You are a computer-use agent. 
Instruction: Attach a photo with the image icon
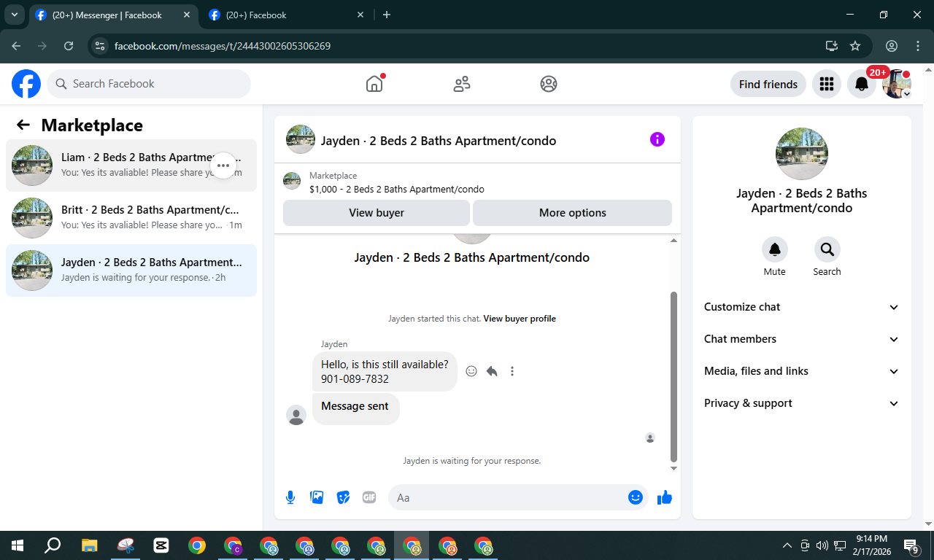pyautogui.click(x=317, y=497)
